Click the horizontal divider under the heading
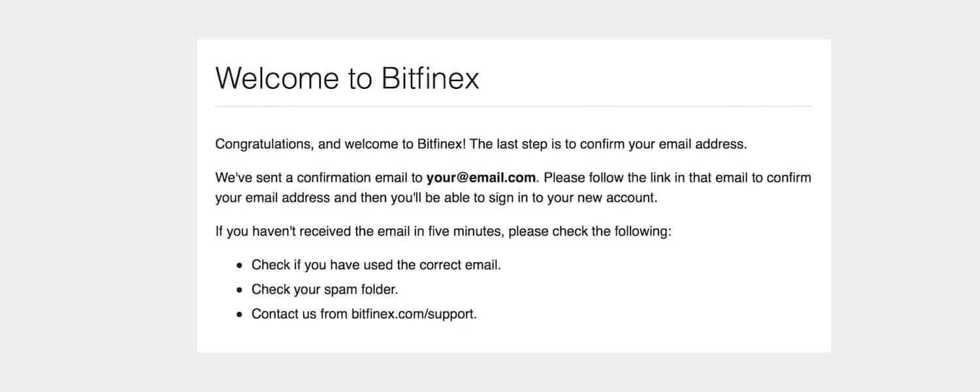The height and width of the screenshot is (392, 980). pyautogui.click(x=514, y=106)
